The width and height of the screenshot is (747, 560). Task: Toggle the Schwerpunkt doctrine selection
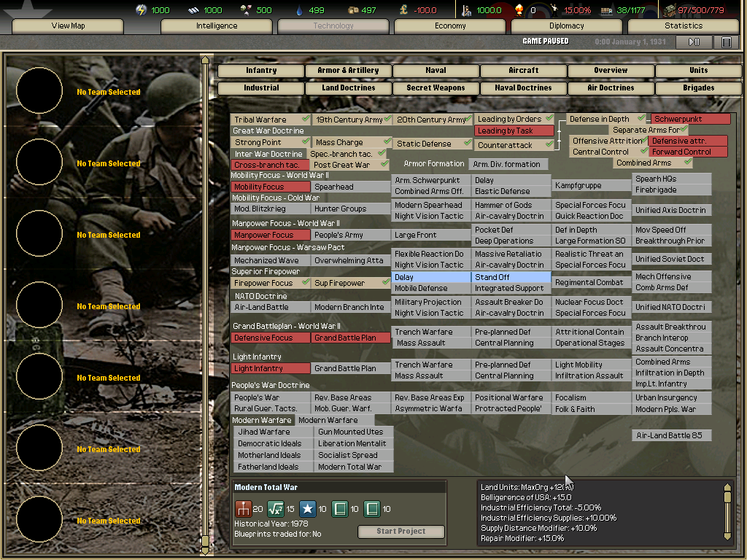[692, 119]
